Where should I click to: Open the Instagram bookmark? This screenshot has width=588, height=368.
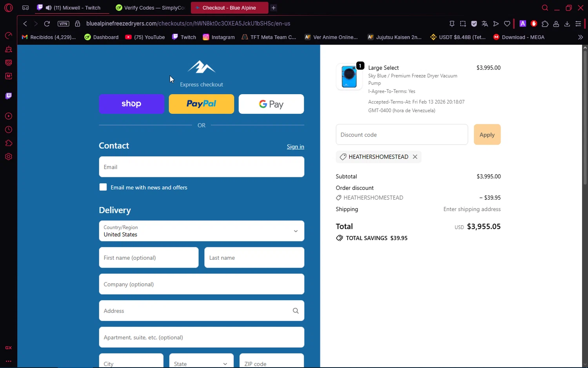point(219,37)
